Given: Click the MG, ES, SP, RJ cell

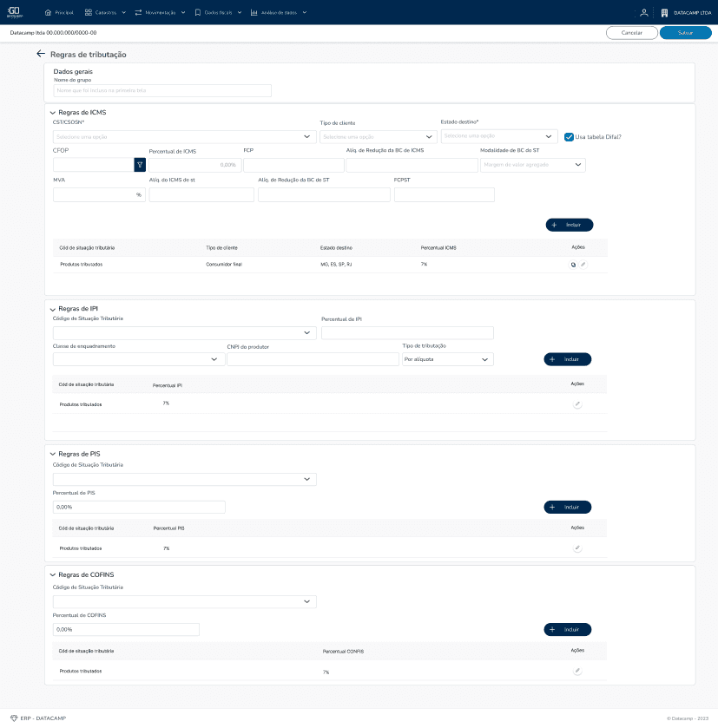Looking at the screenshot, I should [x=336, y=264].
